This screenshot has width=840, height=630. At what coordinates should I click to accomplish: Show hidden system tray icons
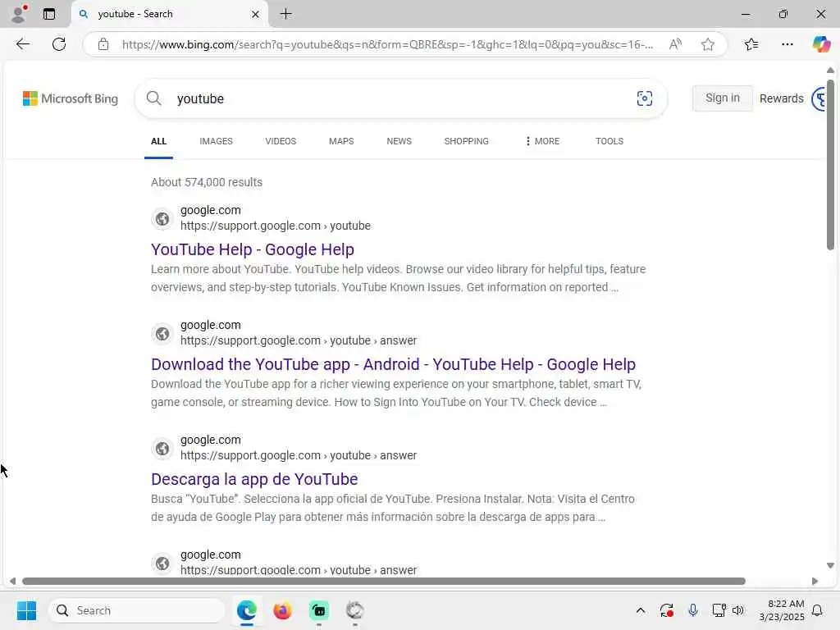tap(640, 610)
